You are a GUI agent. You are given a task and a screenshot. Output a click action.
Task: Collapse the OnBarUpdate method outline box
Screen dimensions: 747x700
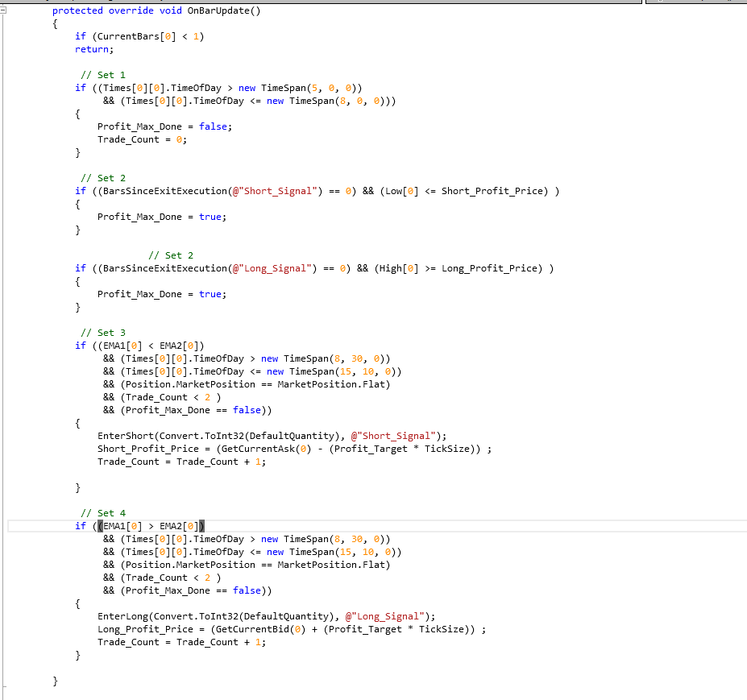(3, 10)
